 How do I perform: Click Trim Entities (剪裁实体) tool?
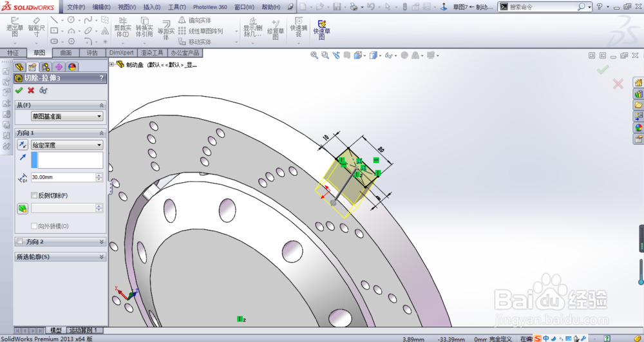(122, 28)
